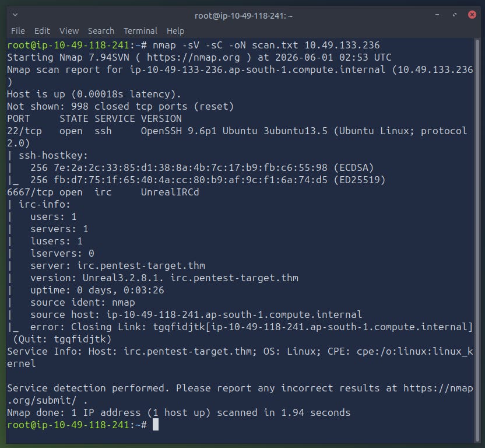Click the 'source host:' line
The height and width of the screenshot is (448, 485).
[196, 315]
